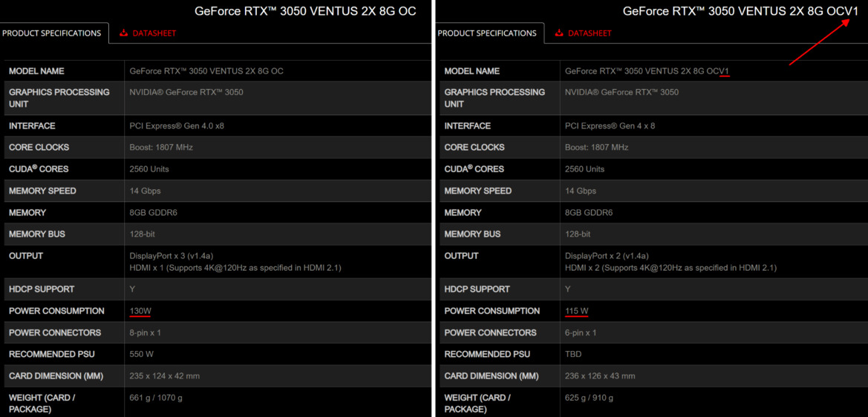Click model name value ending 'OC' in left table
The height and width of the screenshot is (417, 868).
click(206, 71)
